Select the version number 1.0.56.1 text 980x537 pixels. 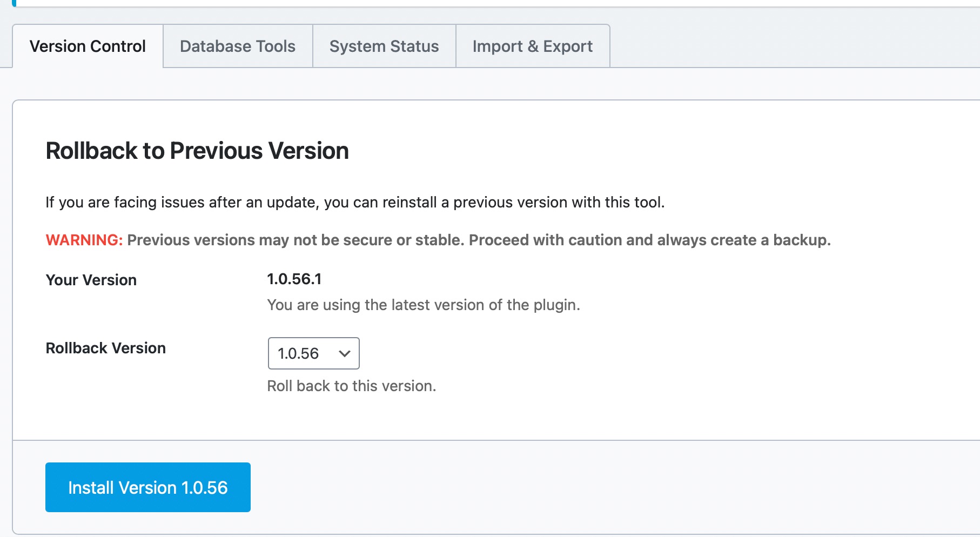pos(294,279)
